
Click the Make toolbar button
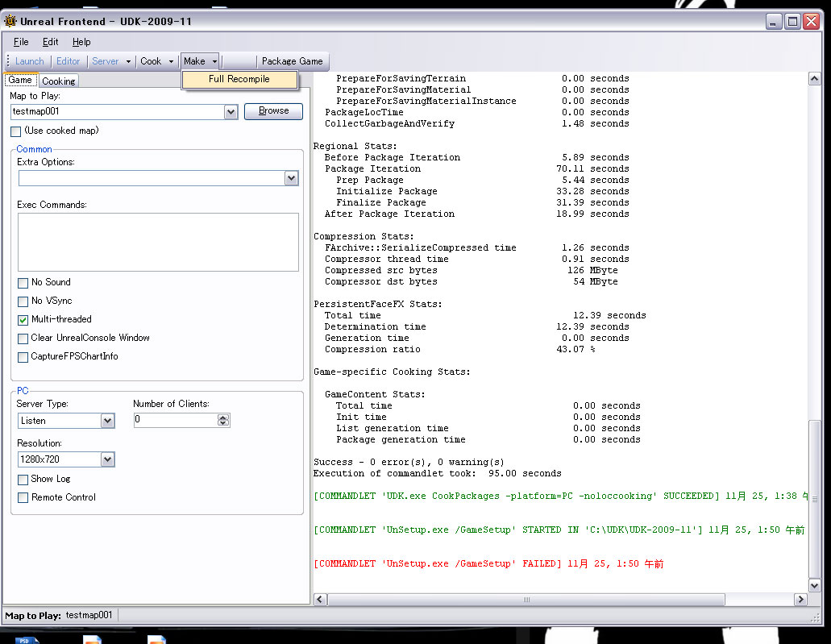194,61
